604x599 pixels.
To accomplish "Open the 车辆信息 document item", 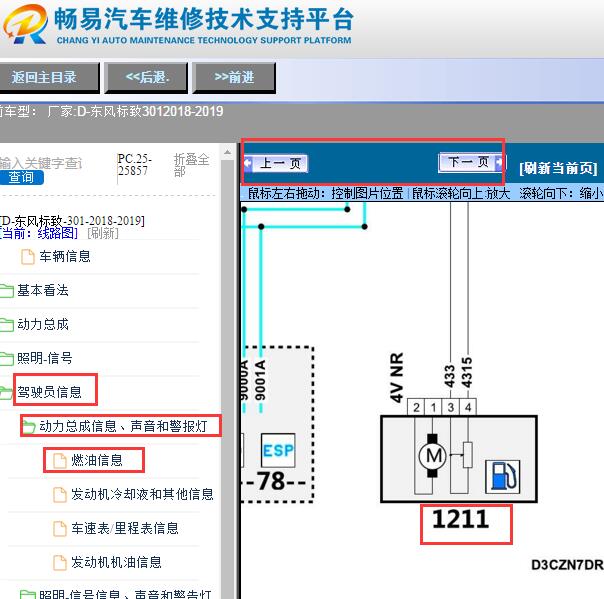I will (x=65, y=256).
